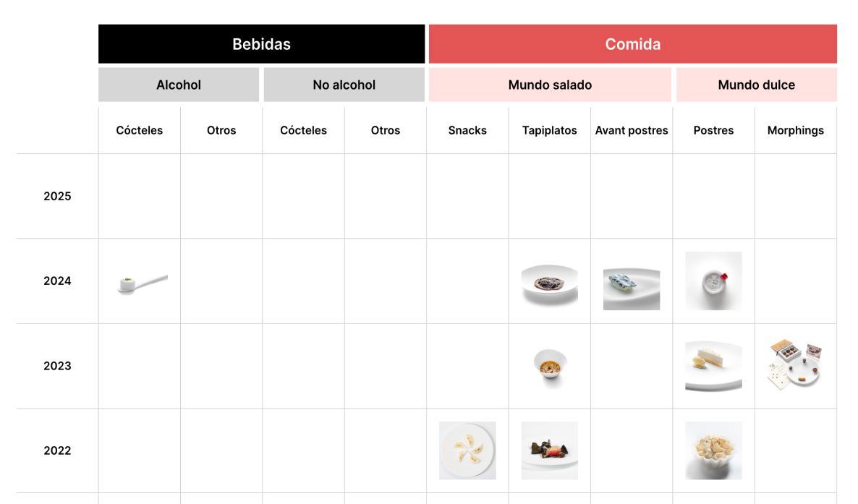
Task: Choose the Mundo dulce category header
Action: pyautogui.click(x=756, y=85)
